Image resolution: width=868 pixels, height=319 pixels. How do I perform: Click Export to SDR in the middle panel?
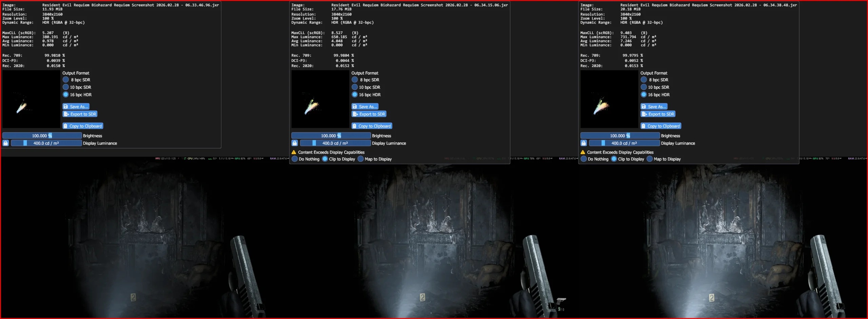coord(369,114)
